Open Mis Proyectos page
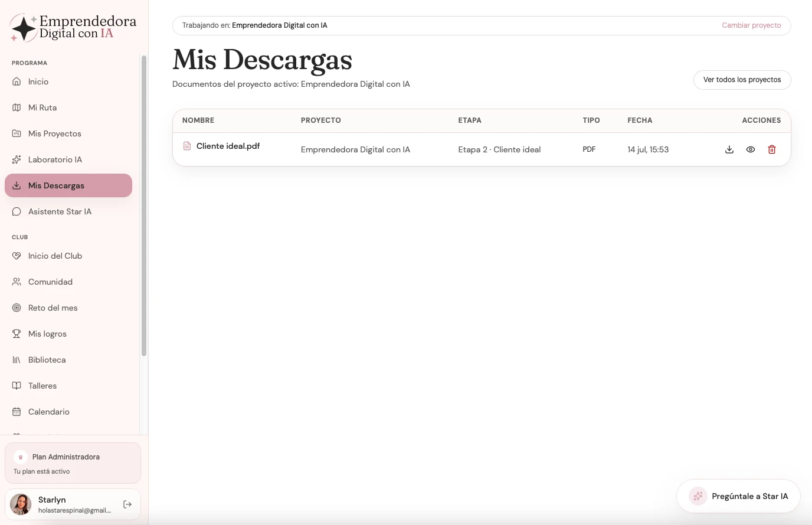This screenshot has width=812, height=525. [x=68, y=133]
